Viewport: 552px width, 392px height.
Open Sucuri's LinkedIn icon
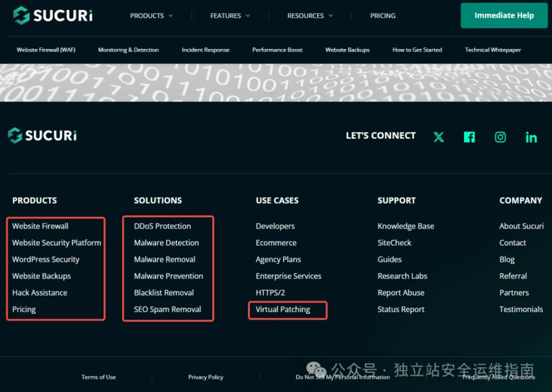[x=531, y=137]
